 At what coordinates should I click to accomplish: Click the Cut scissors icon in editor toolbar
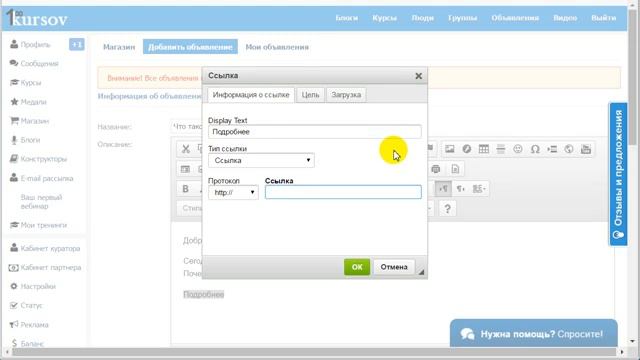(x=186, y=149)
